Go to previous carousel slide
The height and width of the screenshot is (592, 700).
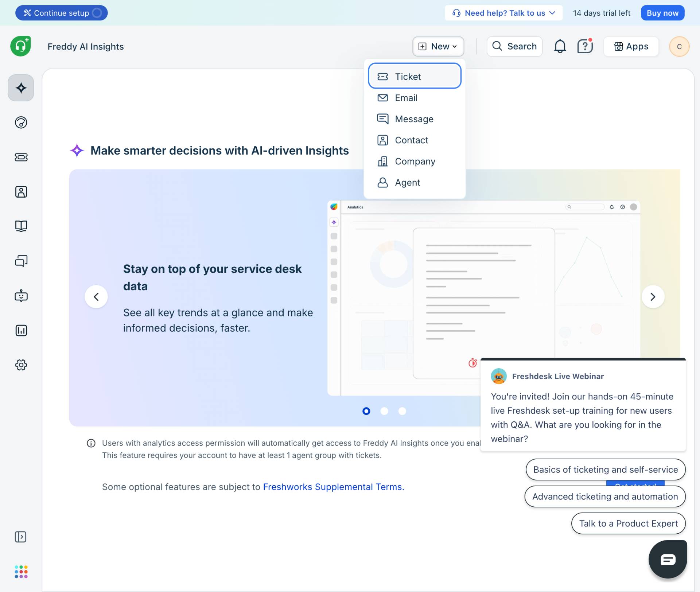pyautogui.click(x=96, y=297)
